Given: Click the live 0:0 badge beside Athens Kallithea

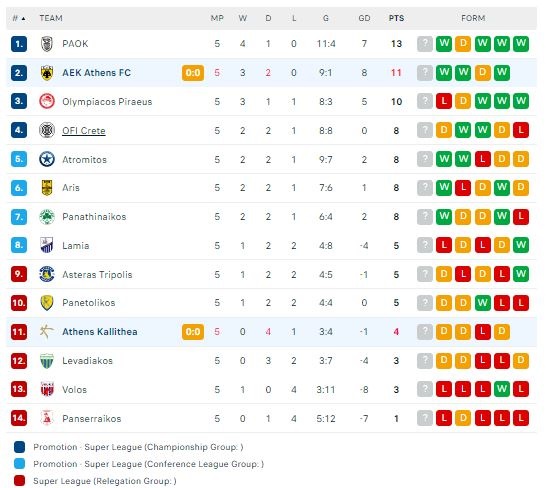Looking at the screenshot, I should (193, 332).
